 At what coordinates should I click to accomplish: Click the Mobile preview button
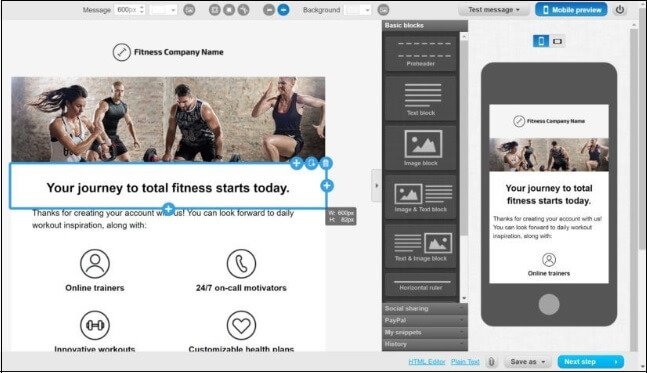571,9
